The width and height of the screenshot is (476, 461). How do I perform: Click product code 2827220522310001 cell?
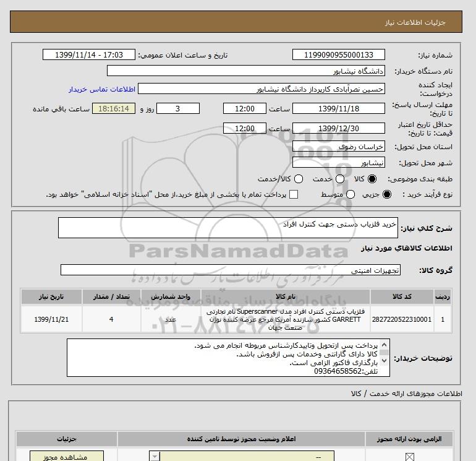click(x=402, y=319)
